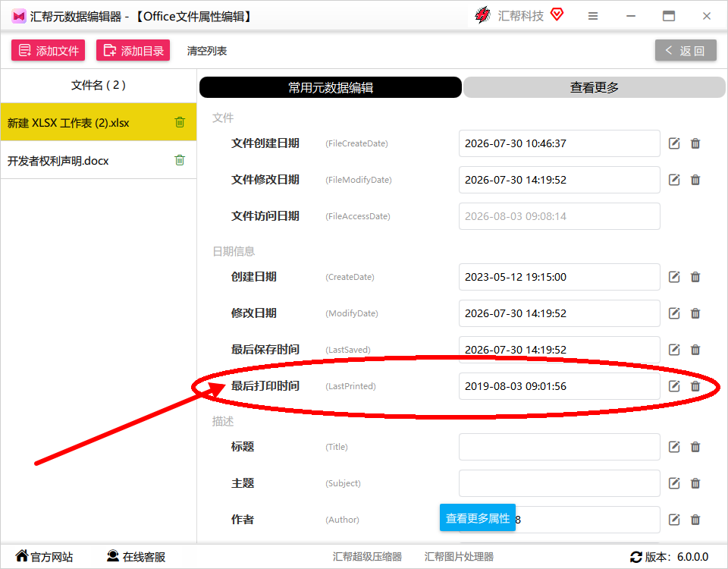Clear the list with 清空列表
The image size is (728, 569).
(x=207, y=51)
